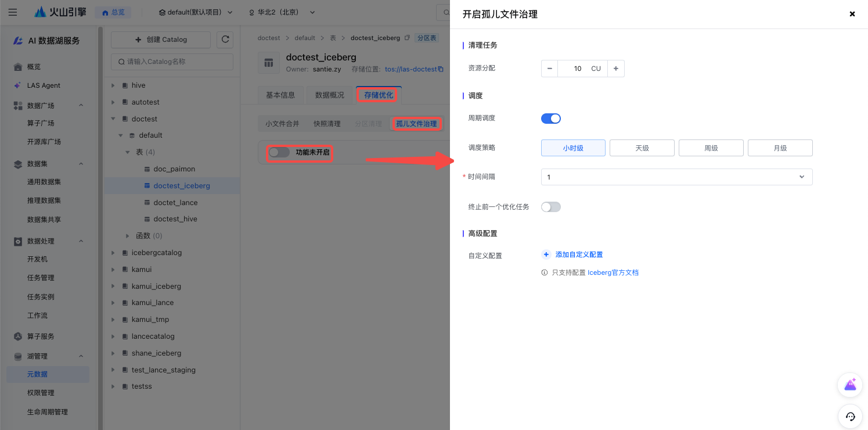Switch to the 数据概况 tab
This screenshot has height=430, width=868.
[x=330, y=95]
